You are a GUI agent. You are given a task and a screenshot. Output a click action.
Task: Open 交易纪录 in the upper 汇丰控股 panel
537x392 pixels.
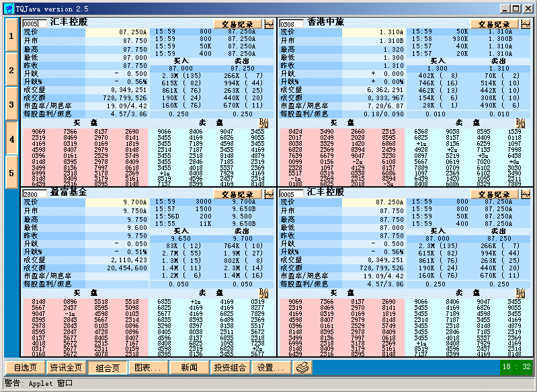(x=238, y=24)
